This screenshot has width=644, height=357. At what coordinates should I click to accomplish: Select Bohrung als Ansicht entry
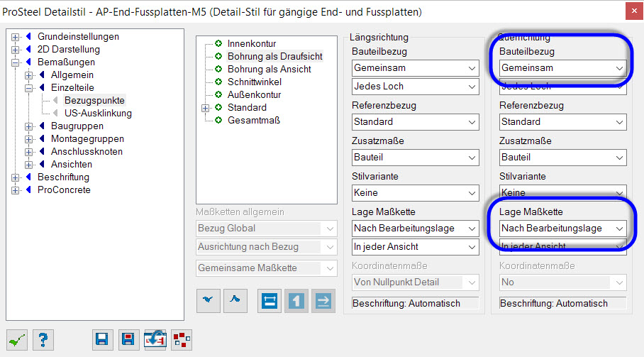(270, 69)
